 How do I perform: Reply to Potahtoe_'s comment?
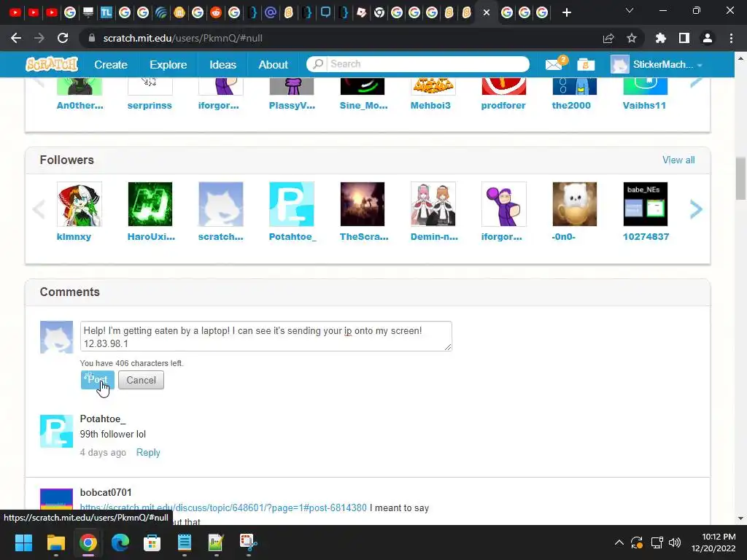click(x=148, y=452)
